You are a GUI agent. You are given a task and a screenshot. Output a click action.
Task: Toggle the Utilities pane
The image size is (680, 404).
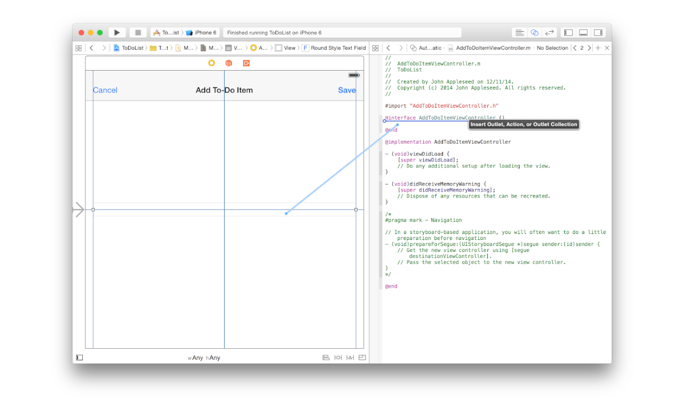pyautogui.click(x=598, y=33)
